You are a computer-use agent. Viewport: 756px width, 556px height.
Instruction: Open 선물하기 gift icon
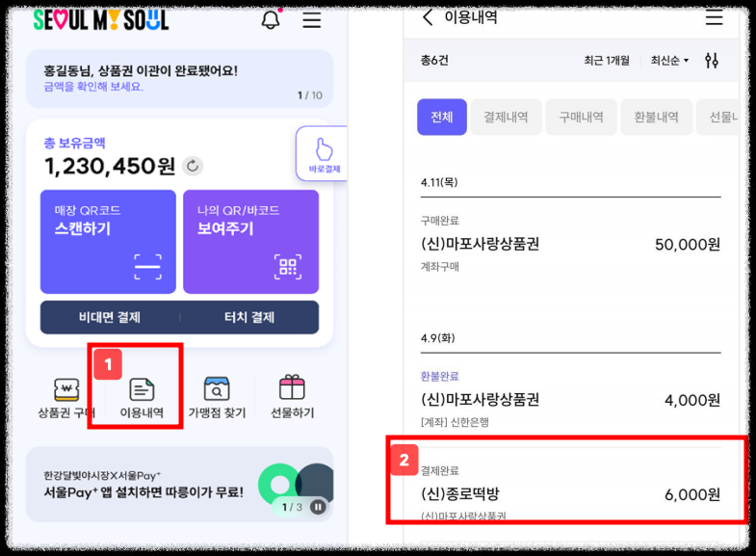tap(292, 397)
